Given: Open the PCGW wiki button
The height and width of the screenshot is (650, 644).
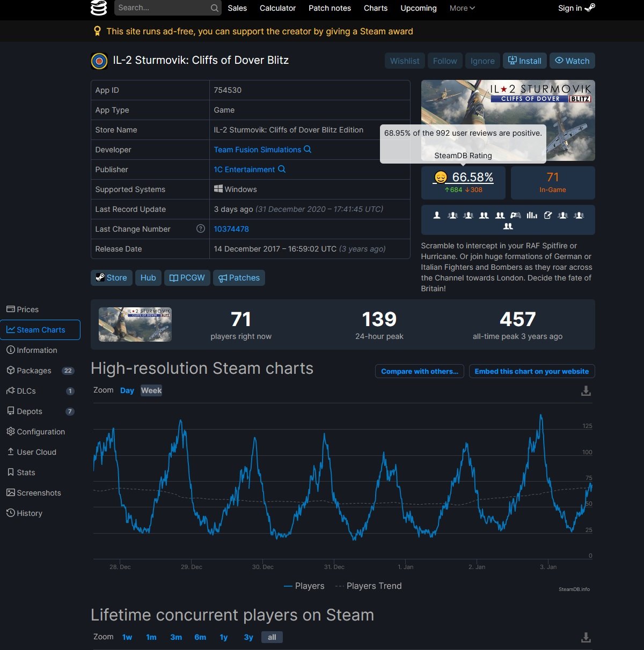Looking at the screenshot, I should 187,278.
